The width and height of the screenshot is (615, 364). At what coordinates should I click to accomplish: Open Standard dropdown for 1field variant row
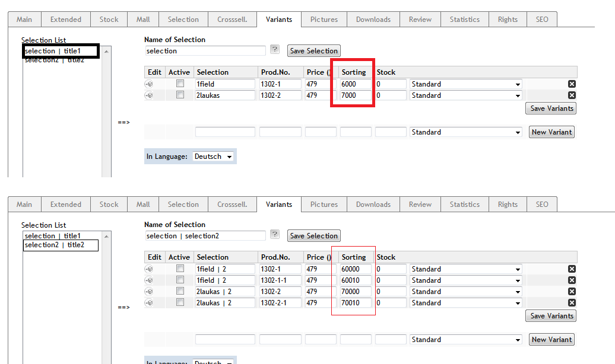coord(465,84)
